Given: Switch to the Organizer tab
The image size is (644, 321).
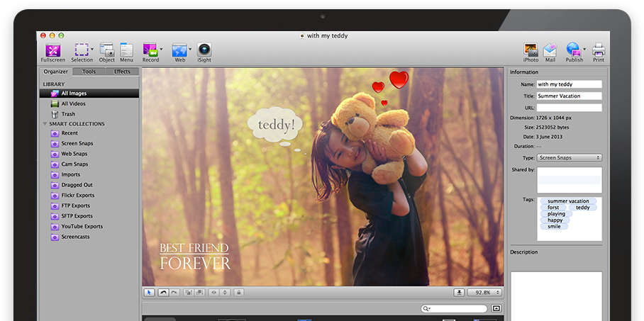Looking at the screenshot, I should pos(56,72).
